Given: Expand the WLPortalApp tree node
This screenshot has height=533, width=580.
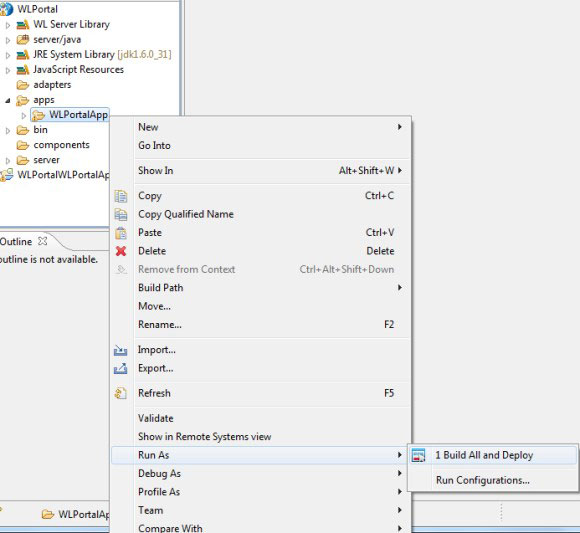Looking at the screenshot, I should click(24, 116).
